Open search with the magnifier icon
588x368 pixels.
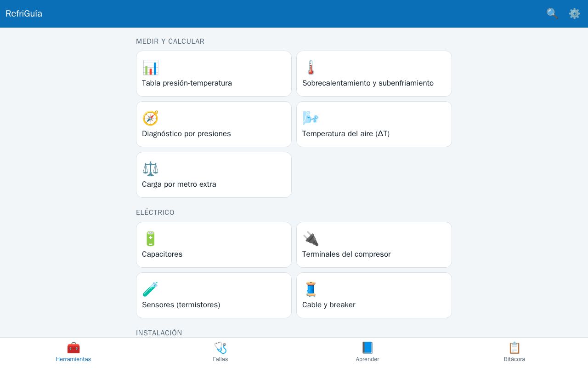552,13
